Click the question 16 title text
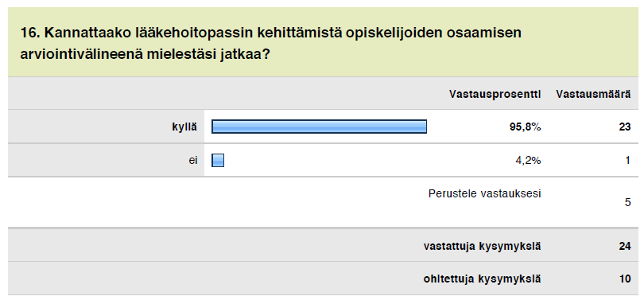 270,43
